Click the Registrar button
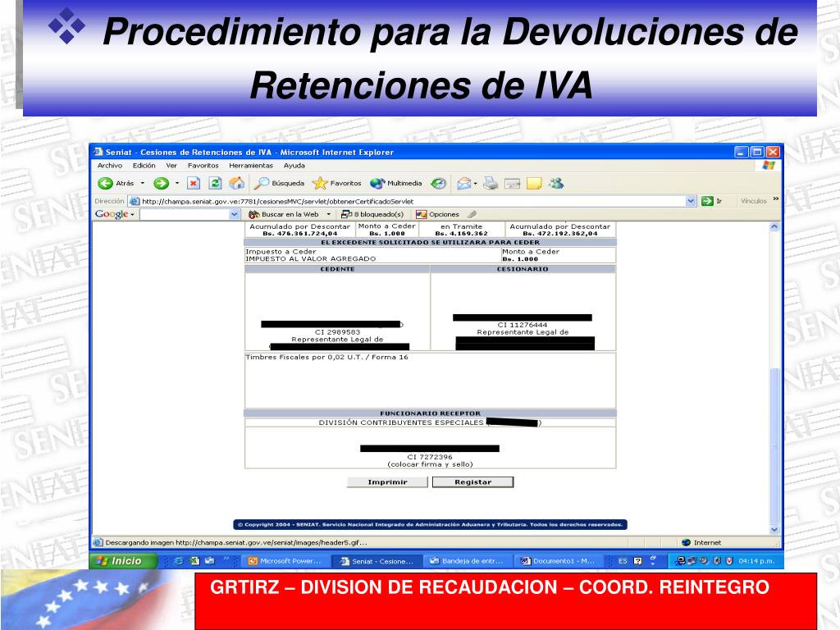Viewport: 840px width, 630px height. tap(473, 482)
